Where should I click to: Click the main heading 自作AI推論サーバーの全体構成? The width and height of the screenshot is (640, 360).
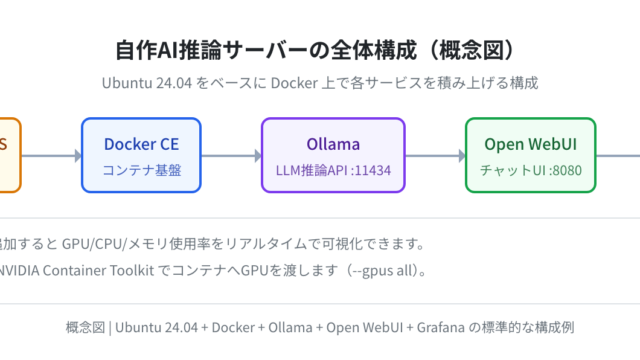click(x=266, y=50)
